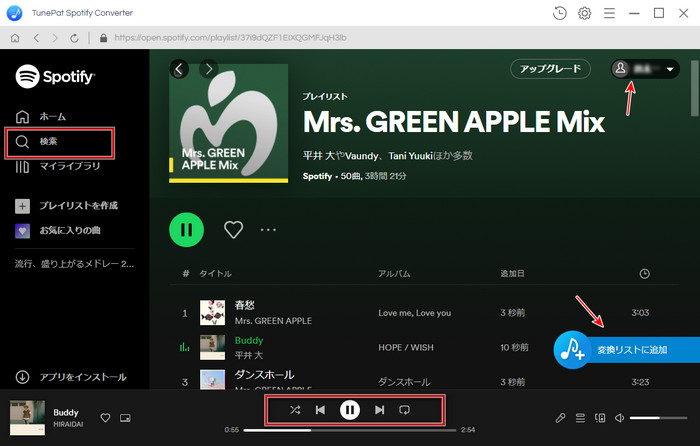Open the conversion history clock icon
Screen dimensions: 700x446
[559, 13]
